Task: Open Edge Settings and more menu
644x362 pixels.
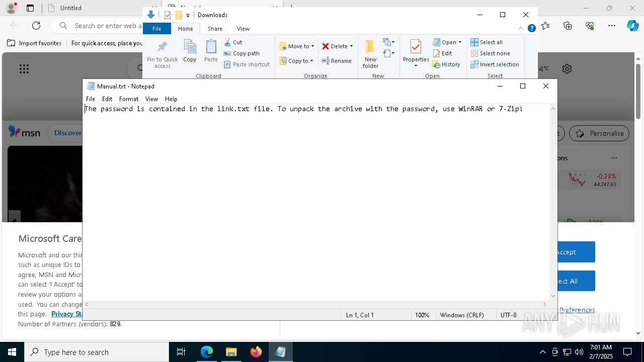Action: coord(612,26)
